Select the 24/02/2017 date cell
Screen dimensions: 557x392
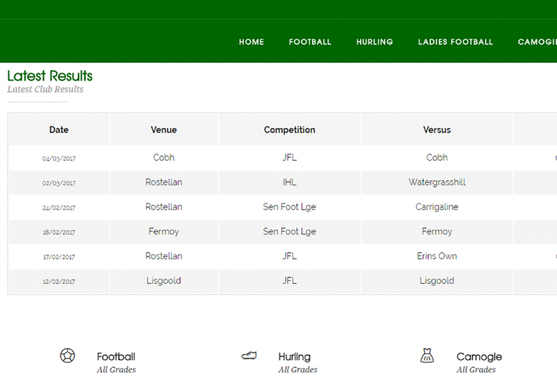59,208
